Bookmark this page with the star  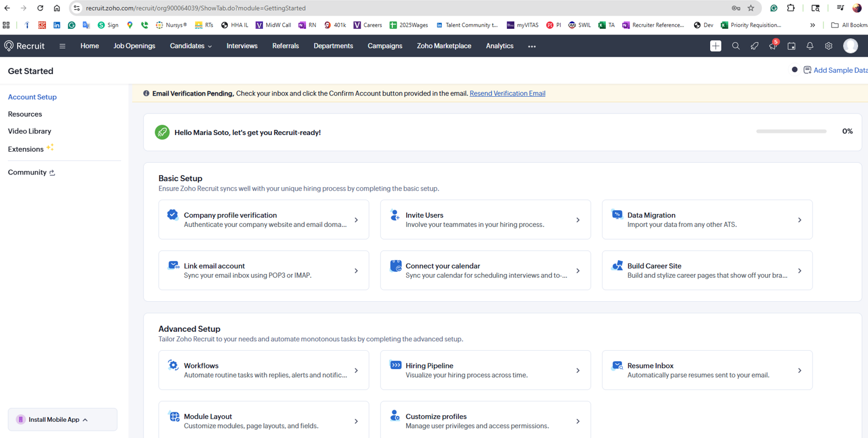point(751,8)
